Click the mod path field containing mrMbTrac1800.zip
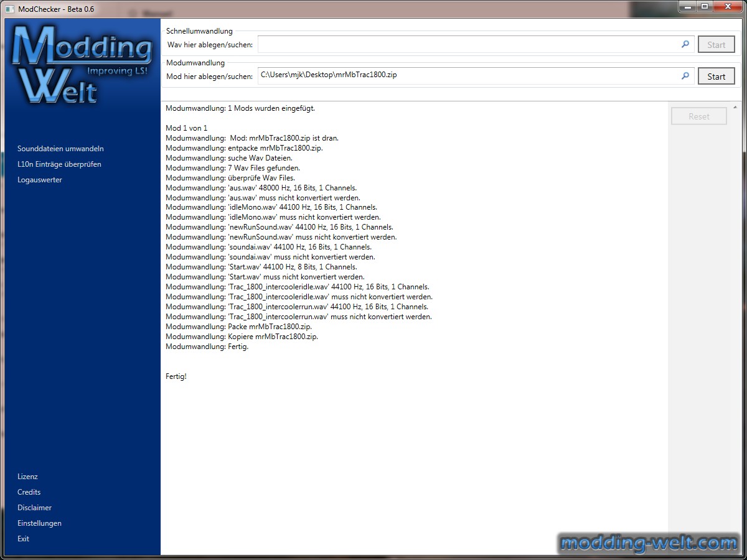747x560 pixels. pyautogui.click(x=467, y=76)
